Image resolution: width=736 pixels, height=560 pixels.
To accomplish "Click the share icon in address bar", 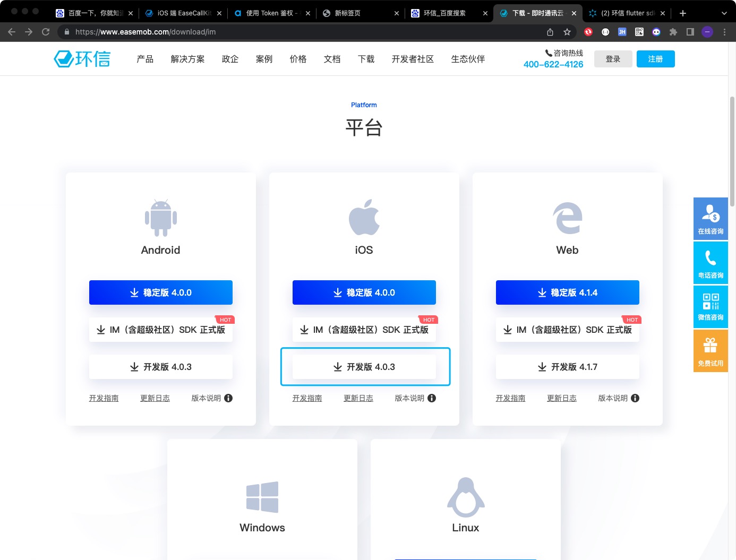I will coord(550,32).
